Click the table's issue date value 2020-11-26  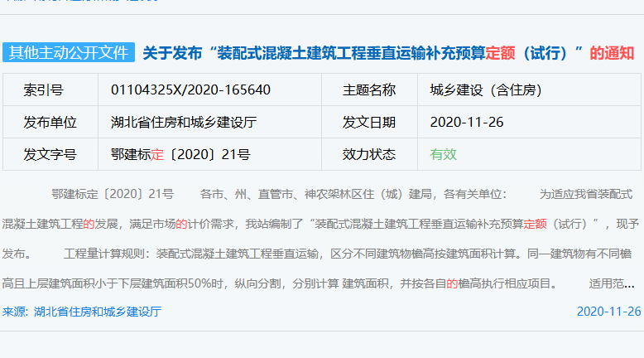(467, 122)
